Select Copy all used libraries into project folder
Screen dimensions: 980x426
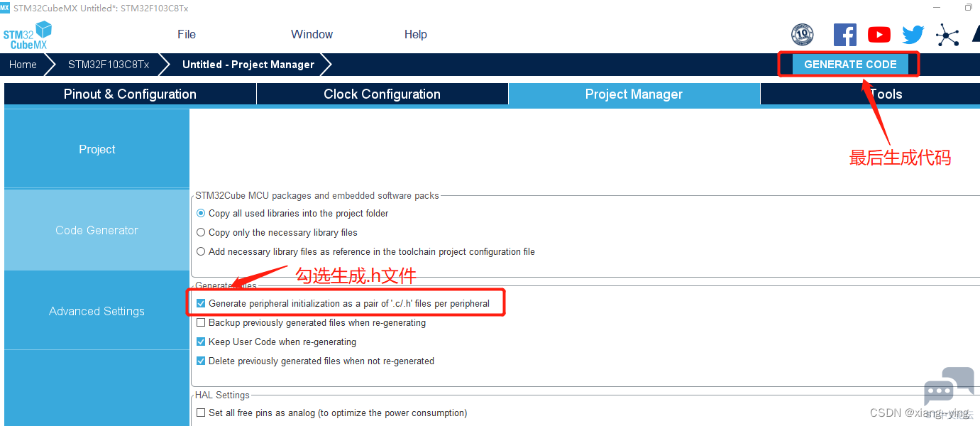click(x=202, y=213)
